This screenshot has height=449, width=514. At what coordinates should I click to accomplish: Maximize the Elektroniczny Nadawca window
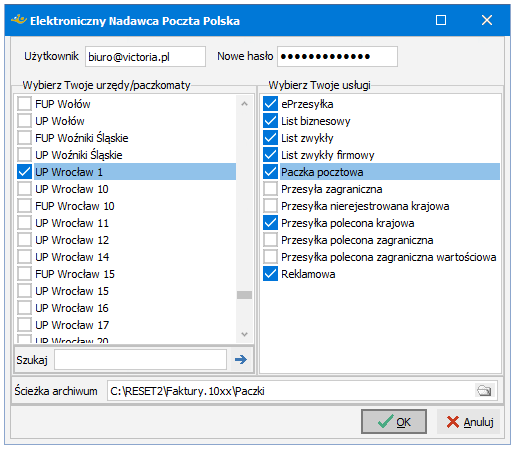(x=441, y=20)
